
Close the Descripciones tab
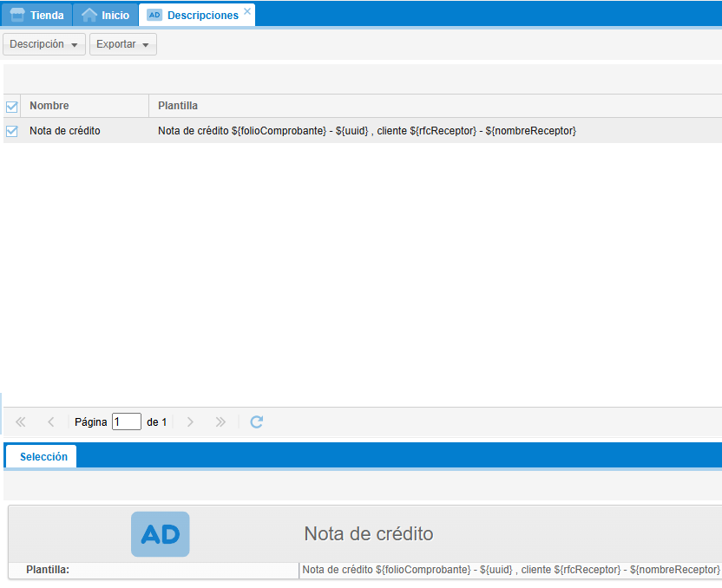coord(247,11)
